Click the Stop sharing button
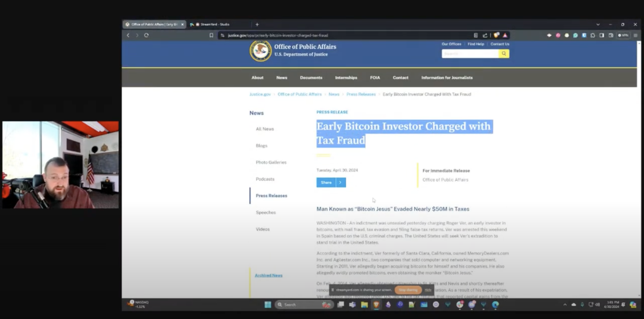 408,290
